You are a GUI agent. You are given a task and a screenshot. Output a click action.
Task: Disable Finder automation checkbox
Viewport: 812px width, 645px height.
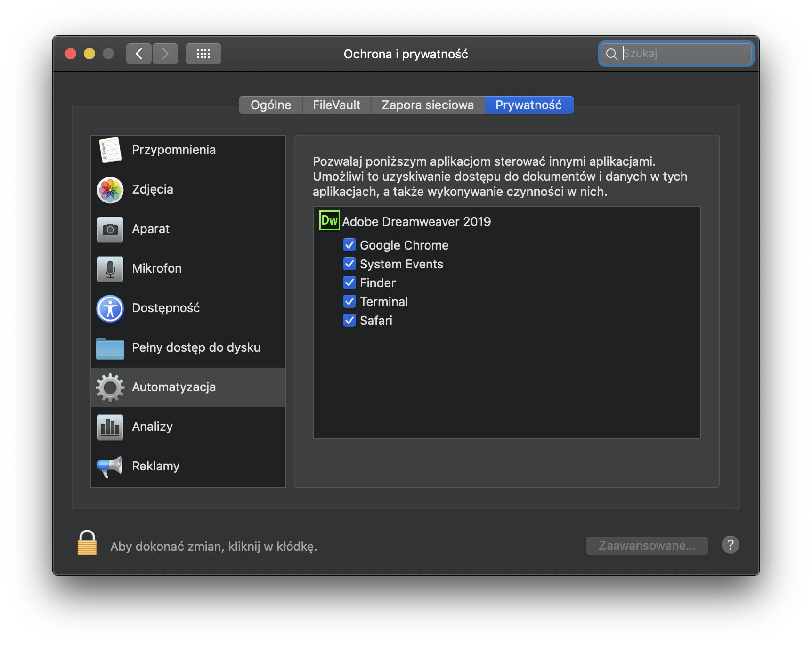(349, 283)
